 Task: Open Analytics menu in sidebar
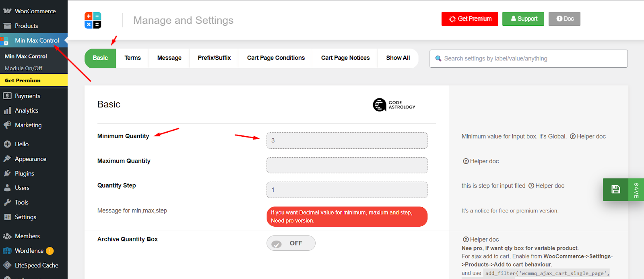pos(34,110)
